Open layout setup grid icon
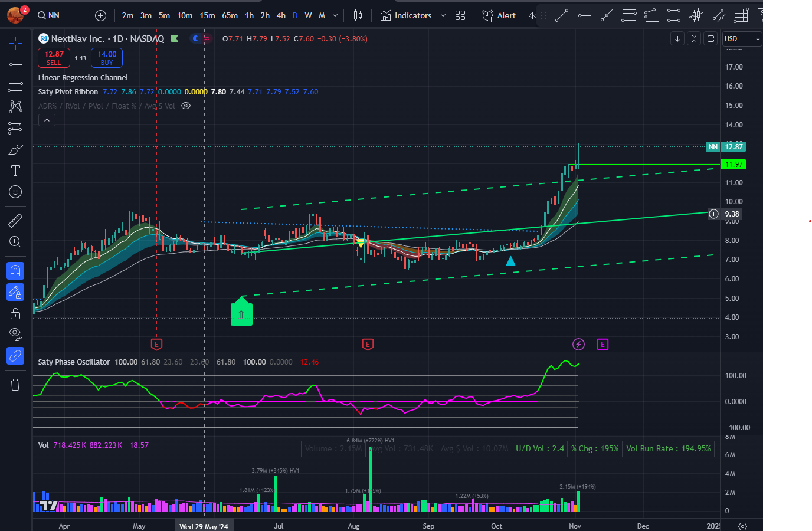 point(460,15)
